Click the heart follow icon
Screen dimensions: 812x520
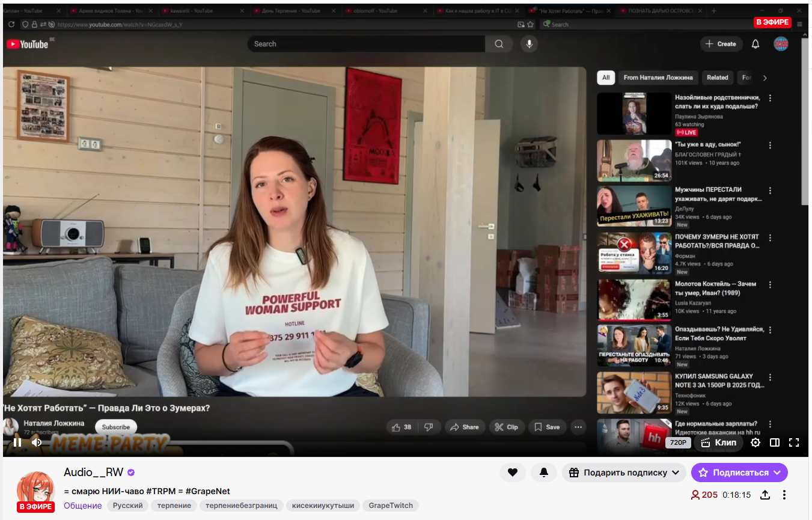click(513, 473)
